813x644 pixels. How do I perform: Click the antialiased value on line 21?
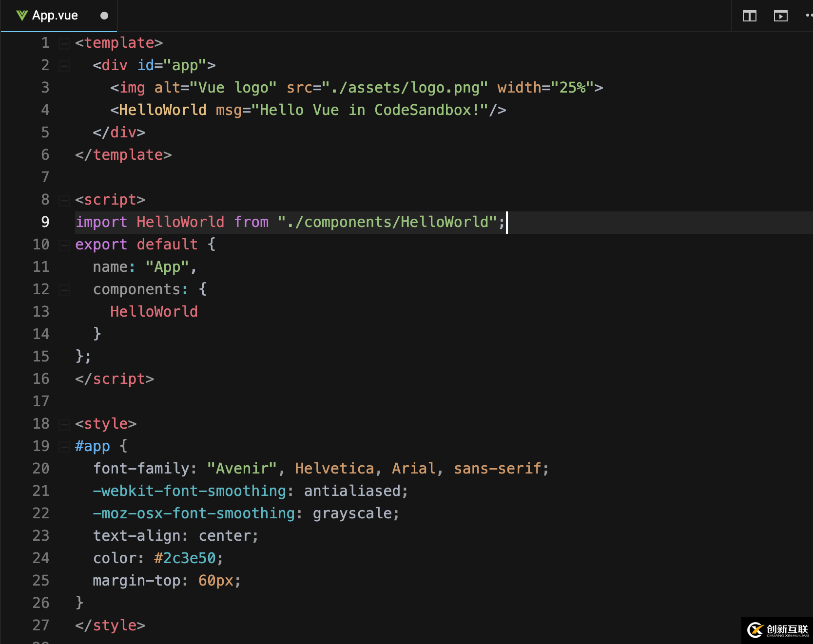pyautogui.click(x=352, y=491)
